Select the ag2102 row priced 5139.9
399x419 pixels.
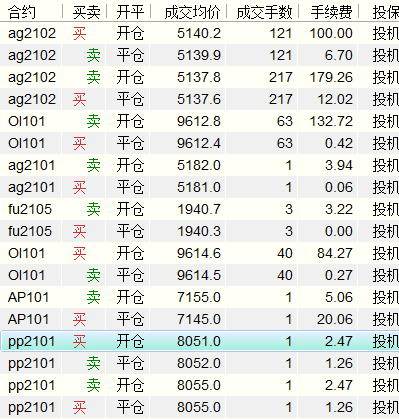(x=199, y=55)
